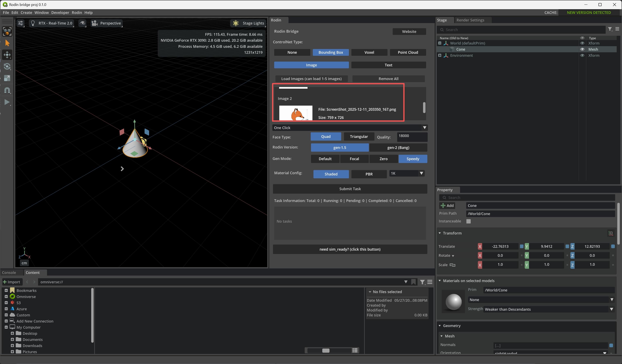
Task: Activate the Move gizmo tool
Action: tap(7, 55)
